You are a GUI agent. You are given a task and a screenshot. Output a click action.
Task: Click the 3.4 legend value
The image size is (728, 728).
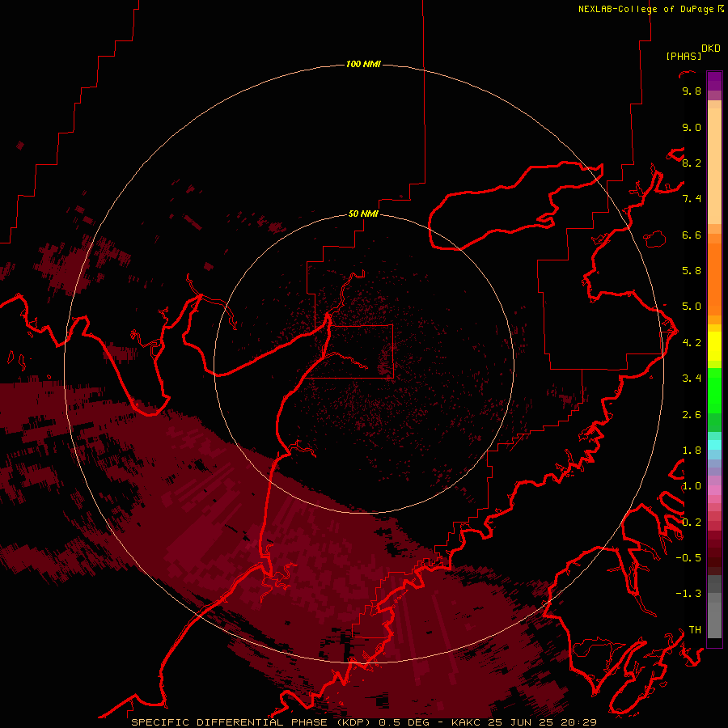coord(692,379)
